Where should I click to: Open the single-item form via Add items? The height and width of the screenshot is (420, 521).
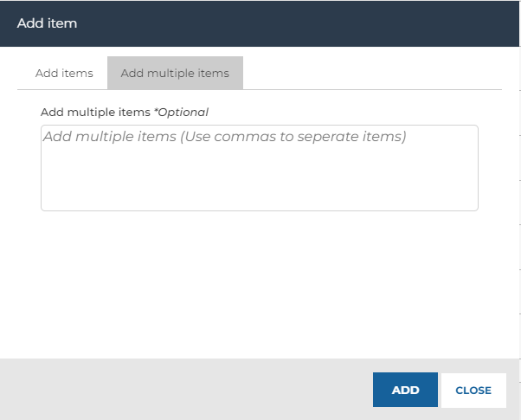64,73
